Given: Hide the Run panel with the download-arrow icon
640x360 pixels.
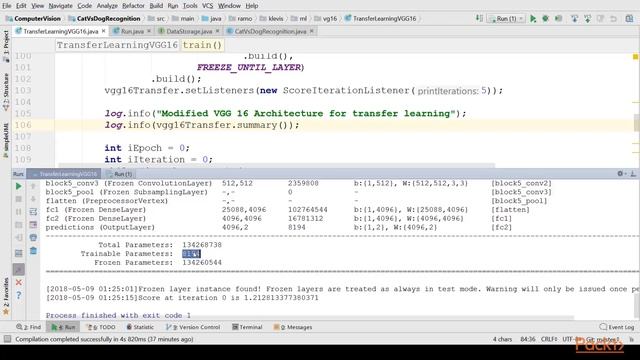Looking at the screenshot, I should click(x=633, y=174).
